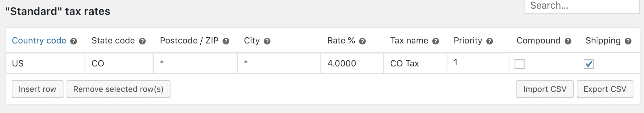Uncheck the Shipping checkbox for CO Tax

tap(589, 64)
